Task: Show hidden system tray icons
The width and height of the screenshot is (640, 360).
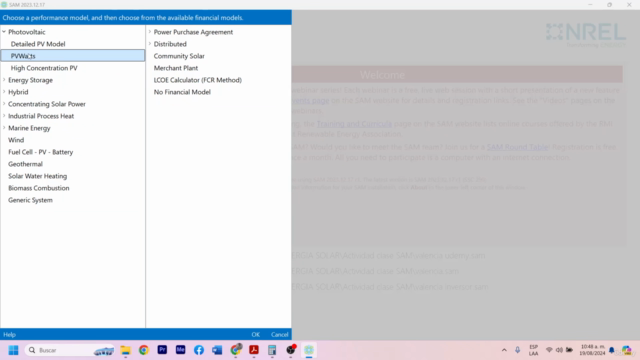Action: point(504,350)
